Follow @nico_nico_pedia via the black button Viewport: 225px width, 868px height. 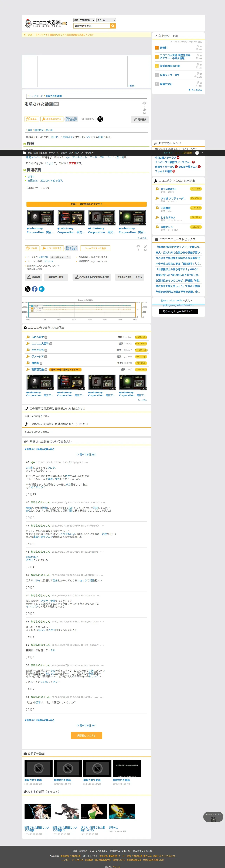click(x=178, y=311)
